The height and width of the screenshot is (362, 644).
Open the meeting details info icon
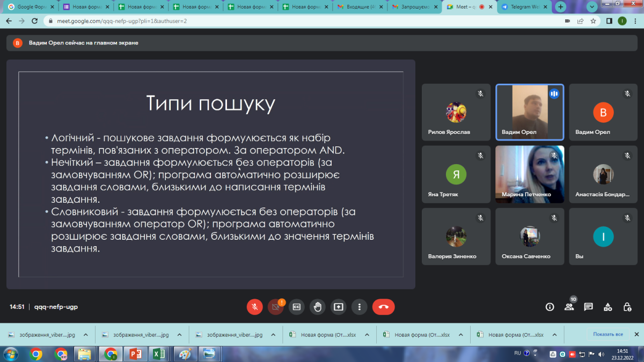tap(550, 307)
